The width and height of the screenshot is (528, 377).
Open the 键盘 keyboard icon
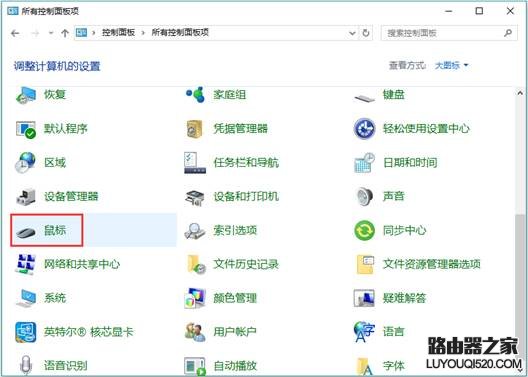pos(364,98)
